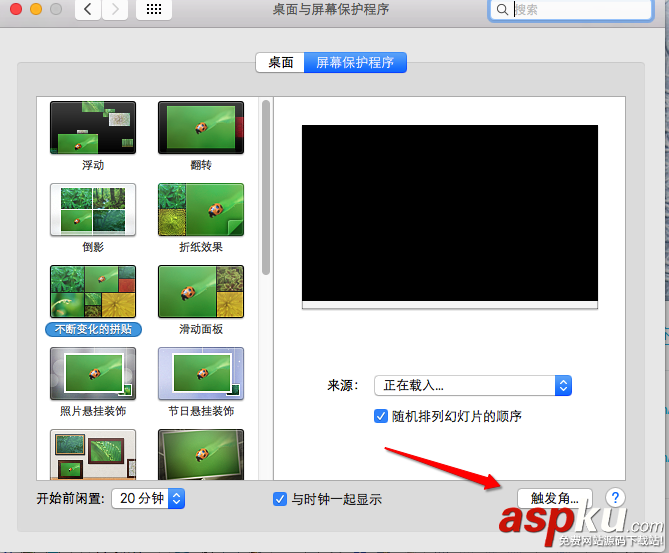The width and height of the screenshot is (669, 553).
Task: Select the 倒影 screen saver thumbnail
Action: pos(93,210)
